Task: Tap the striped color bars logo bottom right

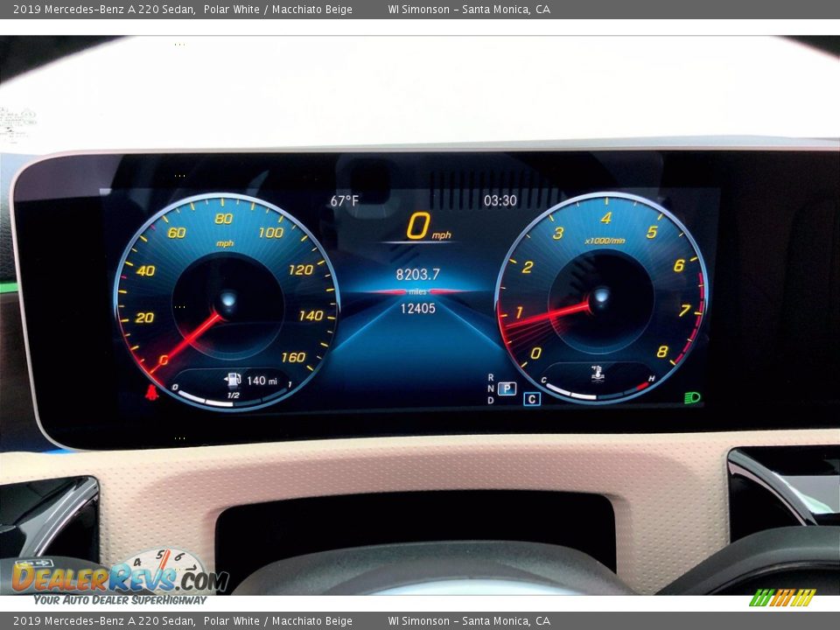Action: 782,598
